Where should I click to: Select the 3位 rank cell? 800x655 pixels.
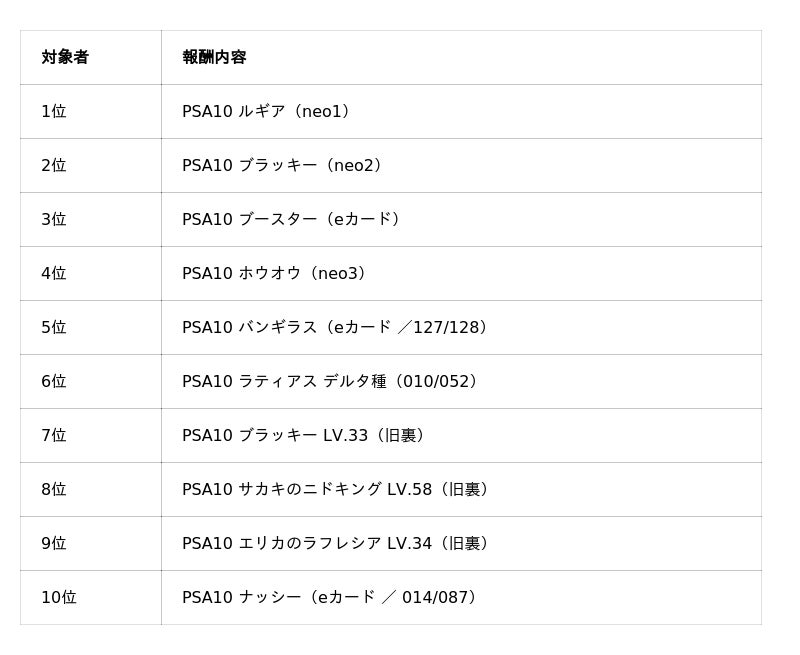coord(54,219)
